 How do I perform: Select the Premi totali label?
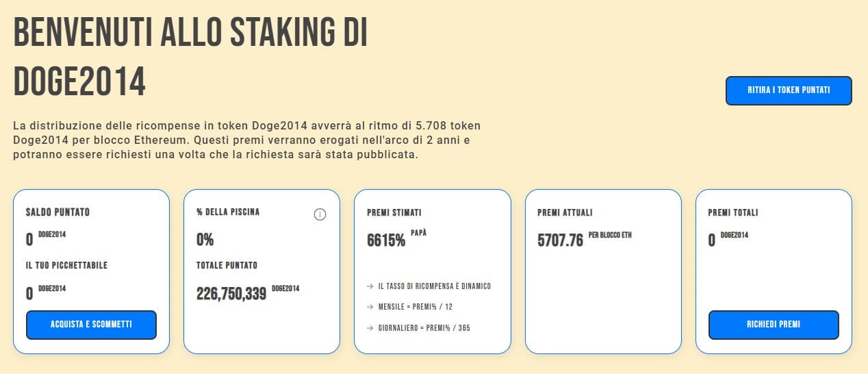732,213
